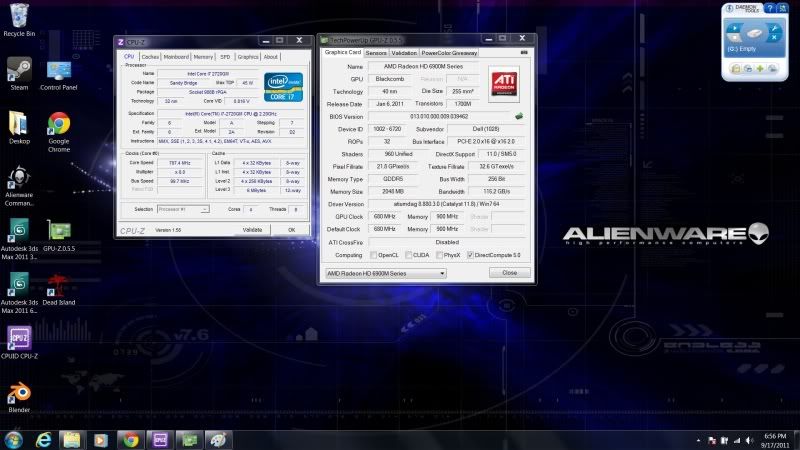This screenshot has height=450, width=800.
Task: Click the Internet Explorer taskbar icon
Action: pyautogui.click(x=43, y=439)
